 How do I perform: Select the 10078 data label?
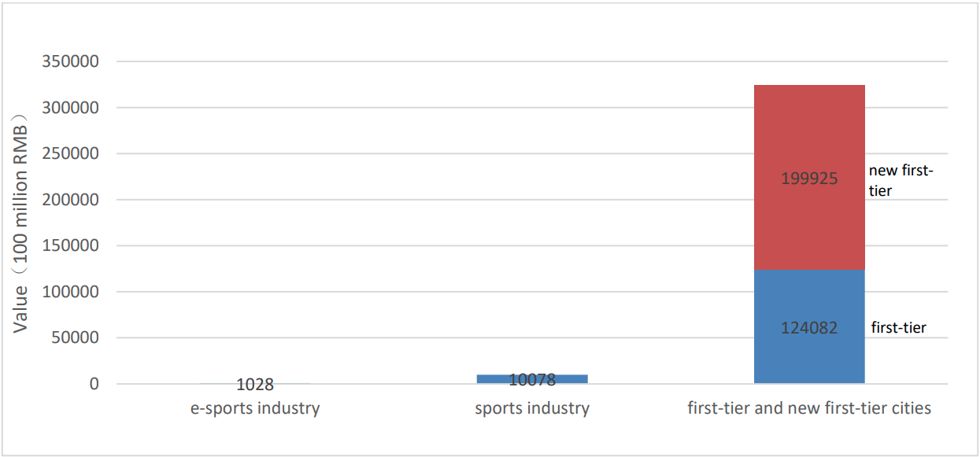coord(532,380)
